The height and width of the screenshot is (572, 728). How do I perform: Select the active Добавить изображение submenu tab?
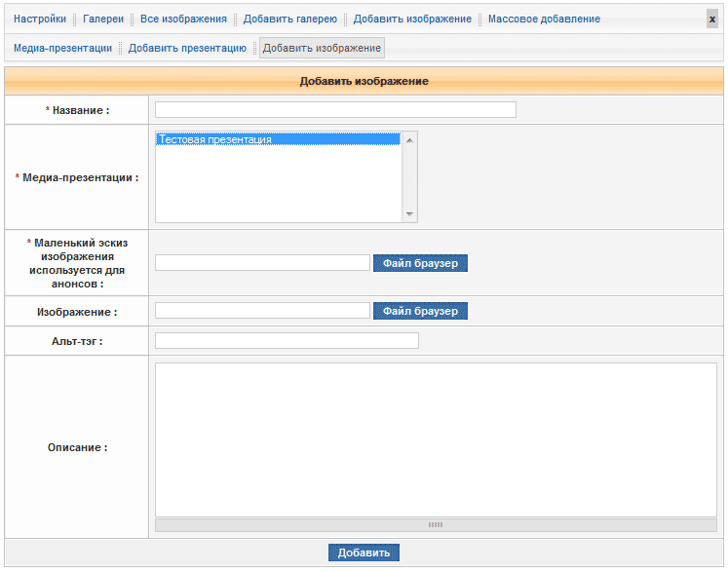(322, 48)
